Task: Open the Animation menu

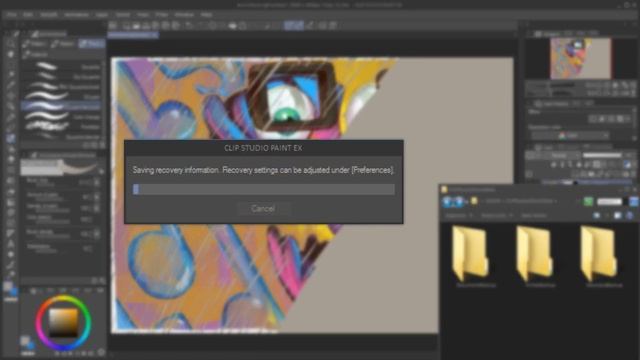Action: tap(76, 15)
